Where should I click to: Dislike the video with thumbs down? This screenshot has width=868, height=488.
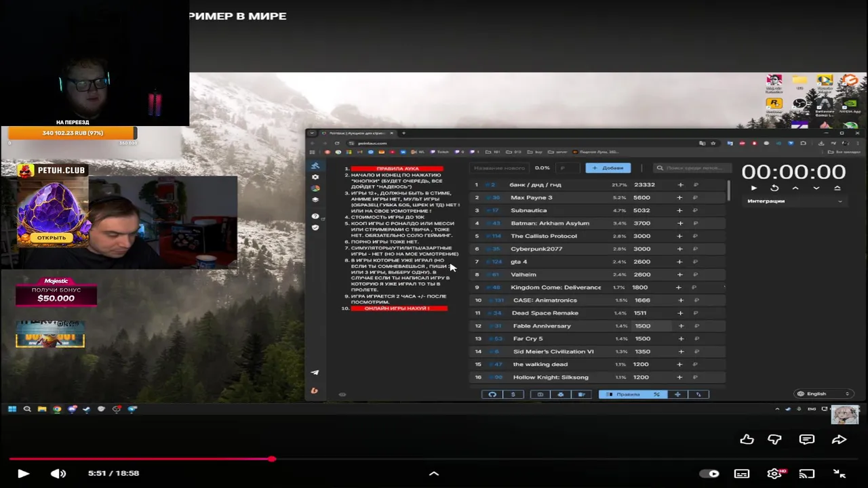[x=774, y=439]
